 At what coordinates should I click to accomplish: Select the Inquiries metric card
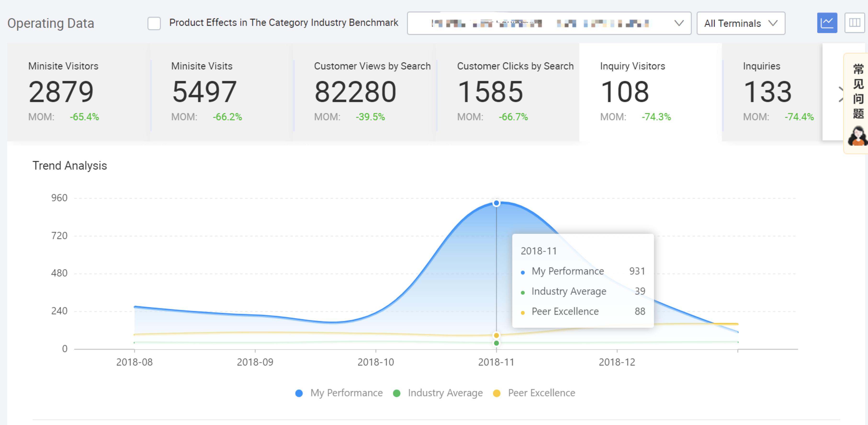point(772,92)
